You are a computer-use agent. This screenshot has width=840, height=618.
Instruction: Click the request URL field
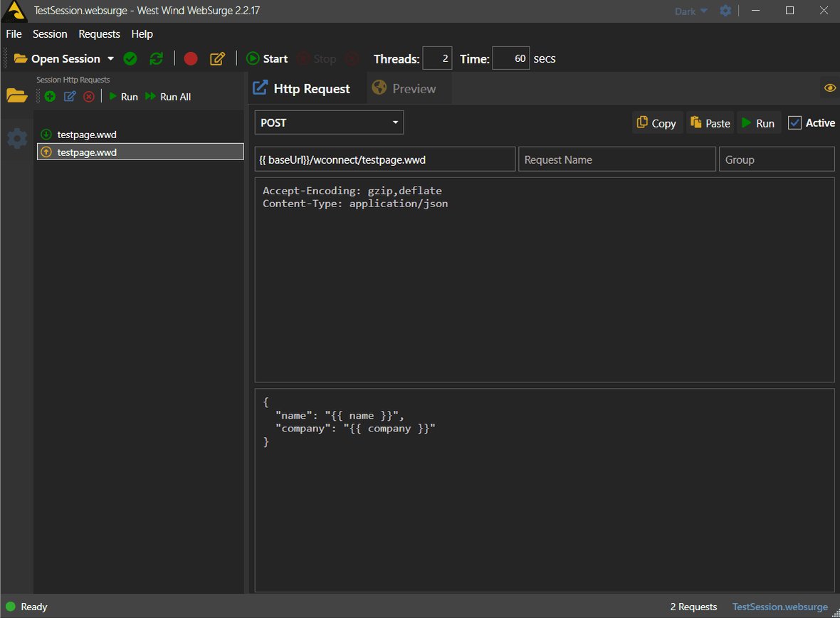point(384,159)
